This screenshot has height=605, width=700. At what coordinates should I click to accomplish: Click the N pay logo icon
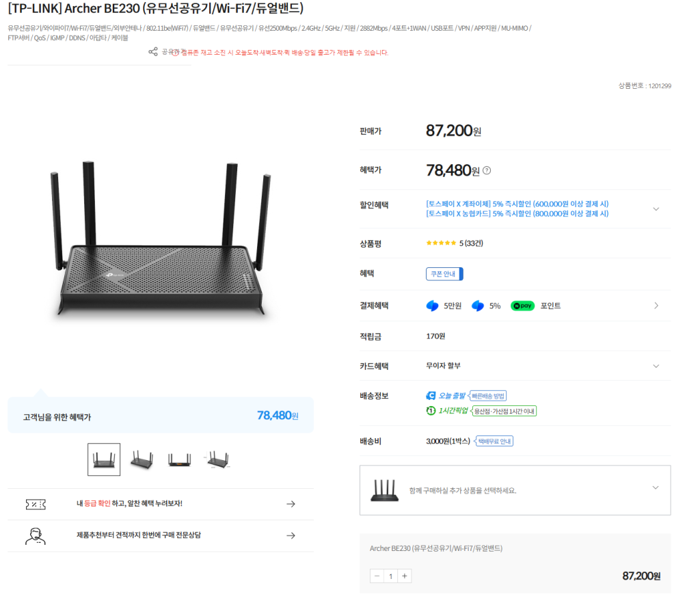(x=522, y=306)
